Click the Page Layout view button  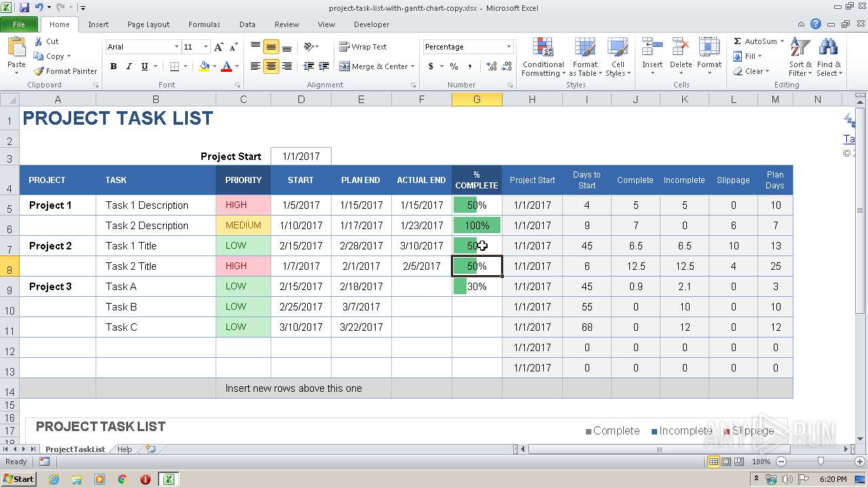tap(726, 462)
